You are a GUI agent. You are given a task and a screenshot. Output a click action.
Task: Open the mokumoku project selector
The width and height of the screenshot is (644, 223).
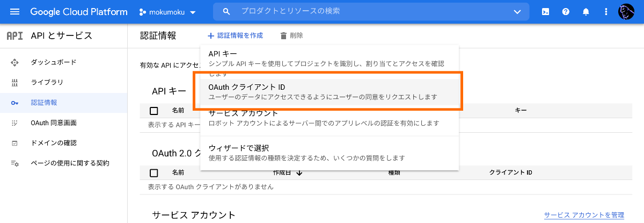pyautogui.click(x=167, y=12)
